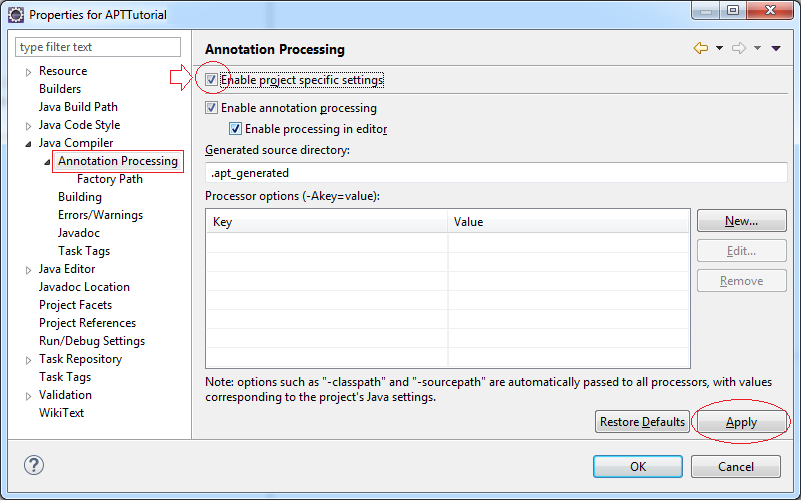Toggle Enable project specific settings checkbox

(x=211, y=80)
